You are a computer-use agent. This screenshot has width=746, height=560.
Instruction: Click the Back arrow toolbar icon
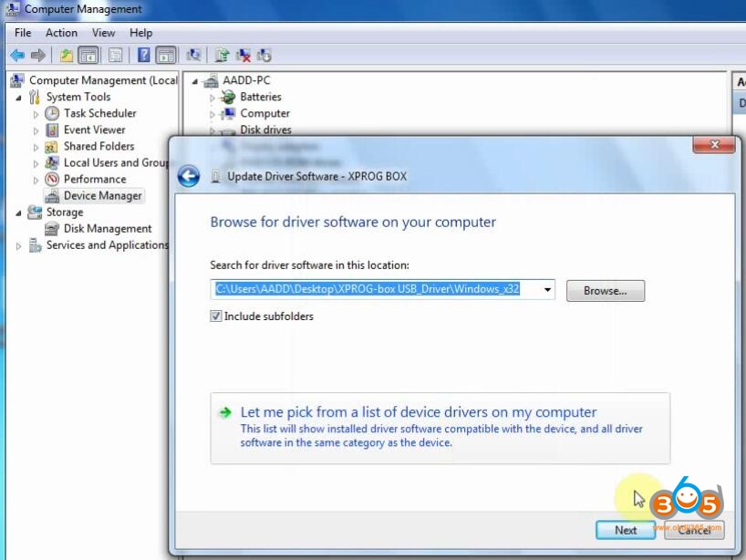(17, 56)
